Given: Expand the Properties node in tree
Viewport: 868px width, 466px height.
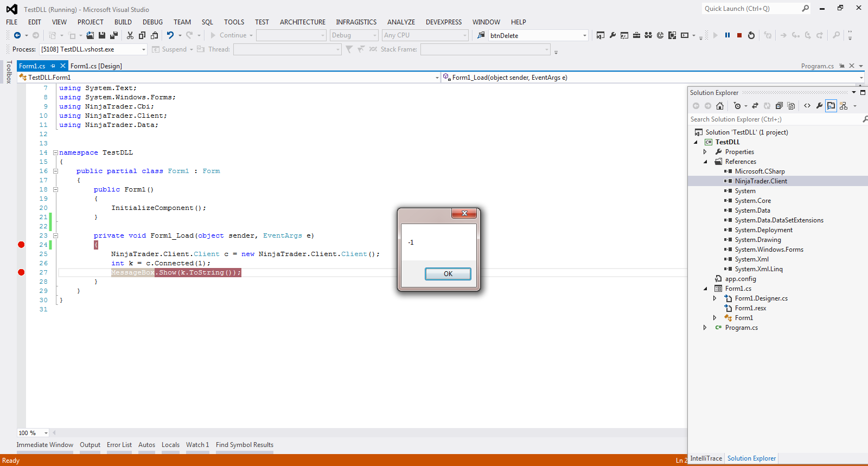Looking at the screenshot, I should tap(705, 152).
